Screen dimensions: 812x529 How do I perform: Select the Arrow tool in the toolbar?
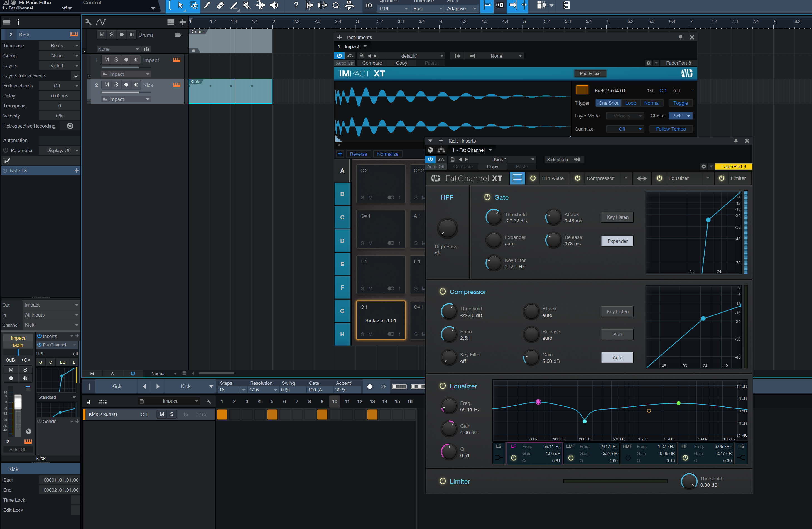coord(180,5)
